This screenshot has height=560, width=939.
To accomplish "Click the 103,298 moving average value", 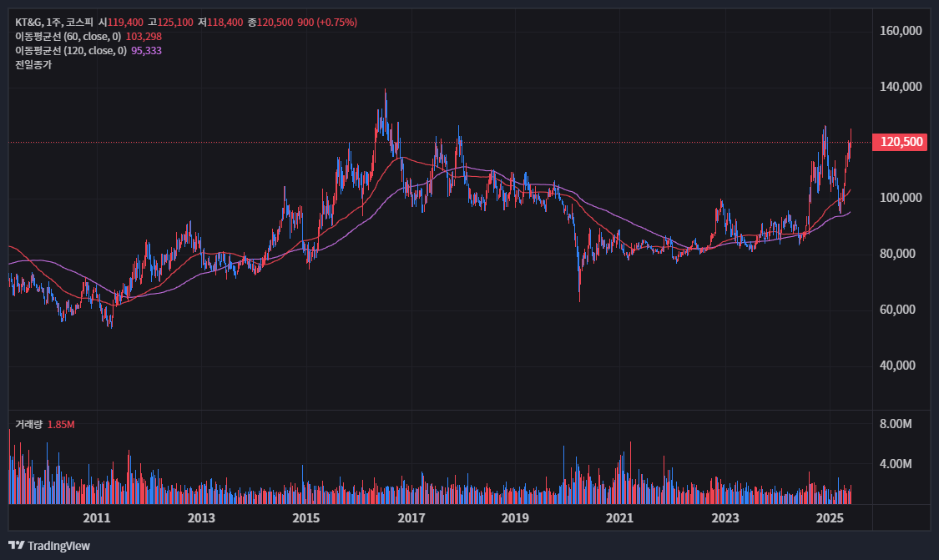I will pyautogui.click(x=144, y=37).
